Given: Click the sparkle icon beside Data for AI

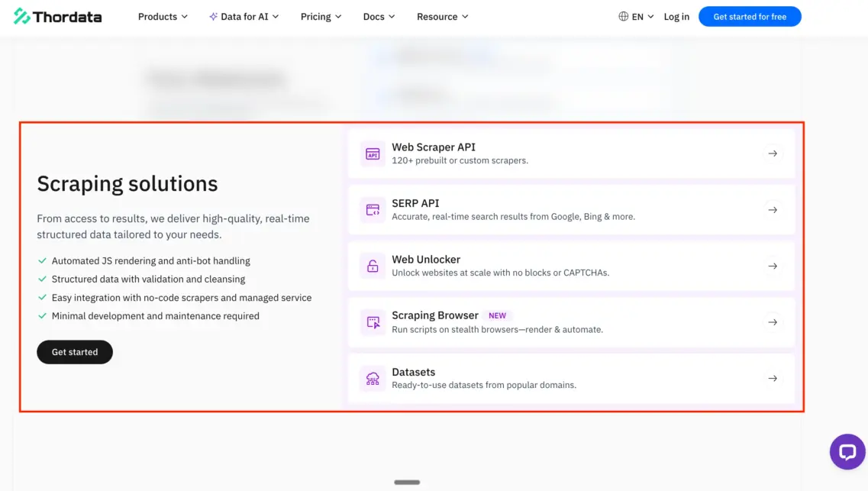Looking at the screenshot, I should [213, 17].
